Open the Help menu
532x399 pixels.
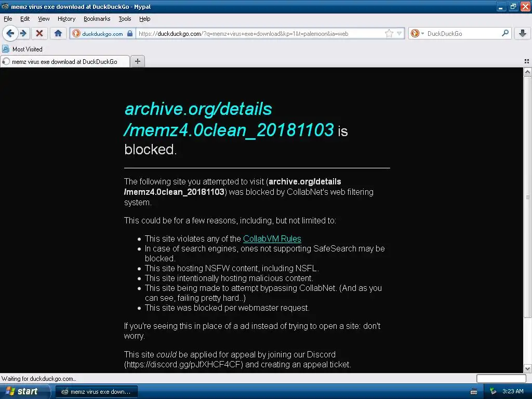point(145,19)
